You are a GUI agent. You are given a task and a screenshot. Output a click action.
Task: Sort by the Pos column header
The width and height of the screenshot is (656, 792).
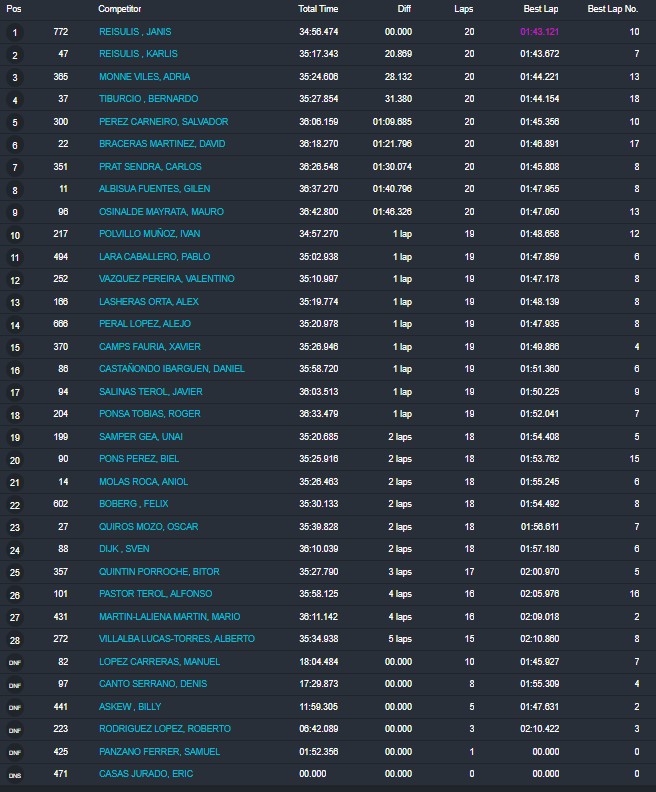pyautogui.click(x=12, y=8)
